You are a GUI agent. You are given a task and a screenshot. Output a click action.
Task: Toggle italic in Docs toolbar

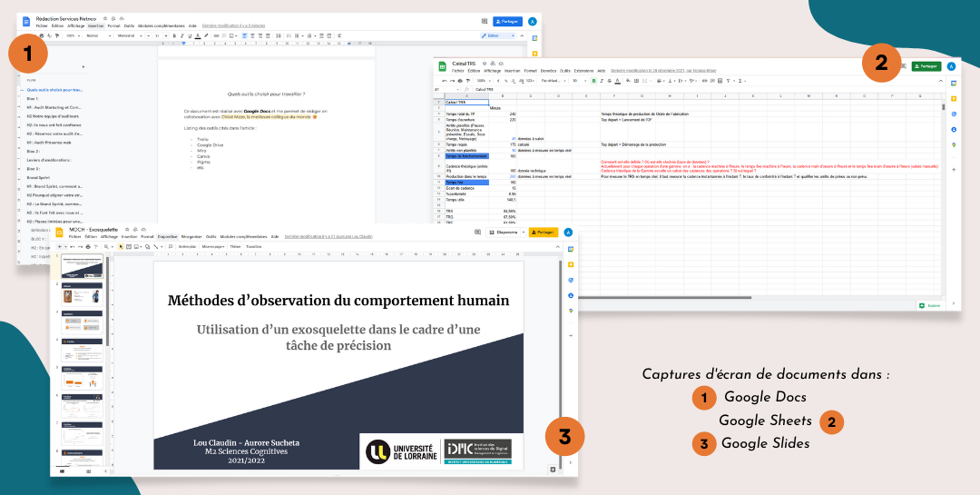tap(181, 35)
